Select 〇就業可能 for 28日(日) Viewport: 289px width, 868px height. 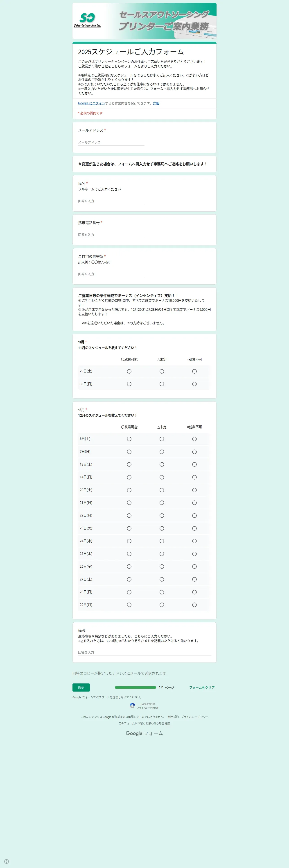[129, 592]
